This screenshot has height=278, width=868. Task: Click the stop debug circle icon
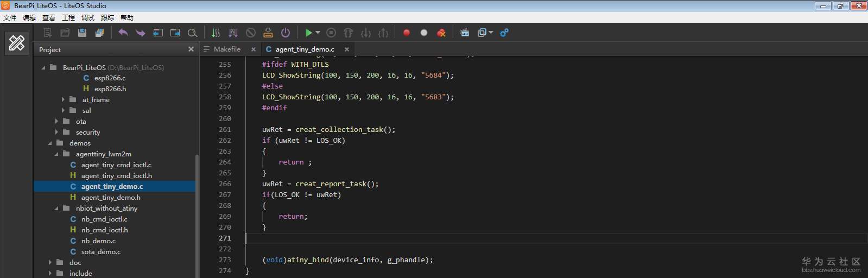coord(331,33)
